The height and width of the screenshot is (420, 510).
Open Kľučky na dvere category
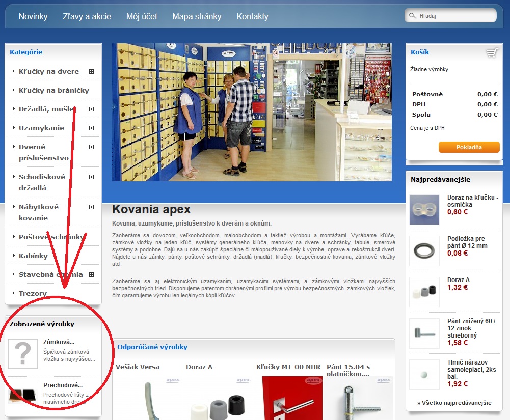click(x=49, y=71)
